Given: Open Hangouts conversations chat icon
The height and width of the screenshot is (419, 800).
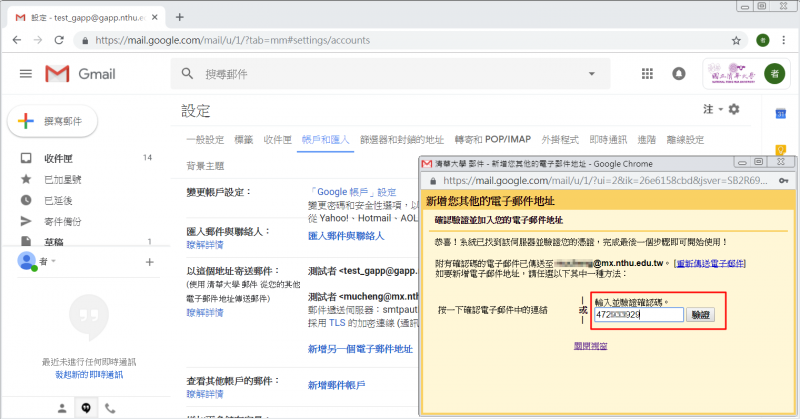Looking at the screenshot, I should pyautogui.click(x=87, y=408).
